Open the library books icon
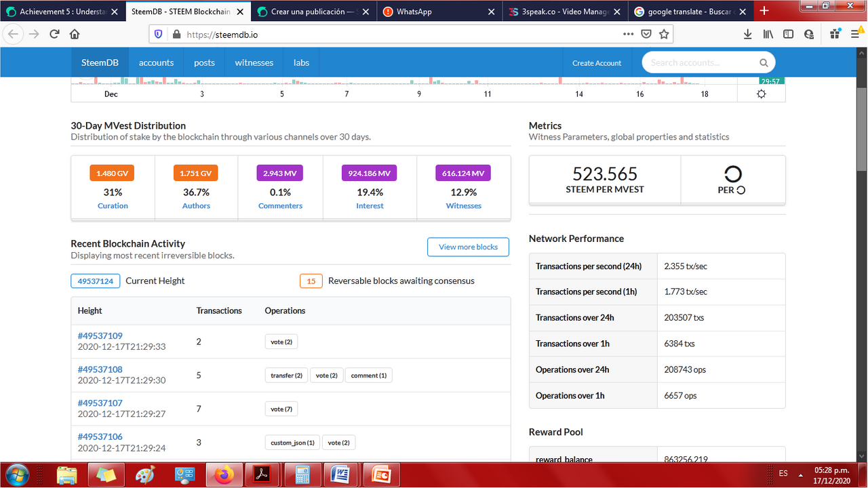Viewport: 868px width, 488px height. tap(768, 34)
